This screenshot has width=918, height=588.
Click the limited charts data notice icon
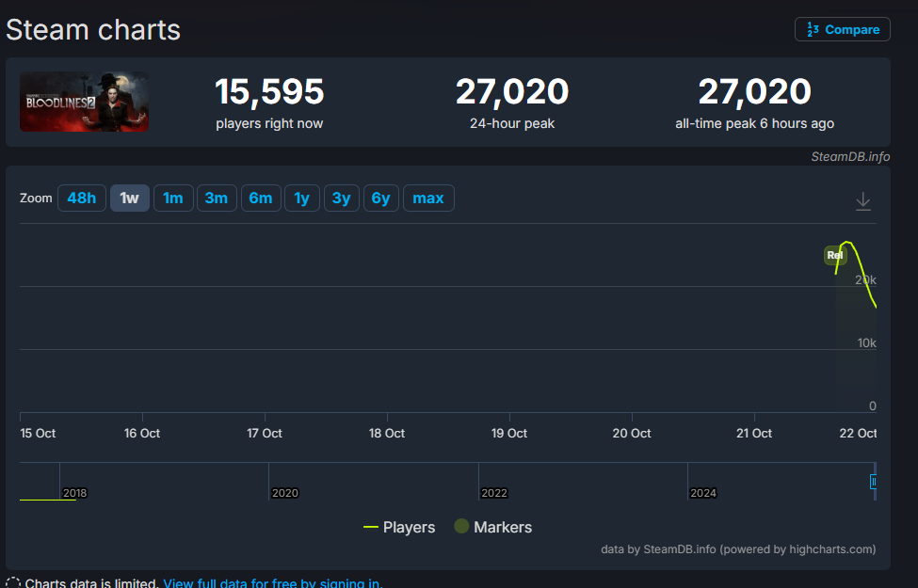13,582
